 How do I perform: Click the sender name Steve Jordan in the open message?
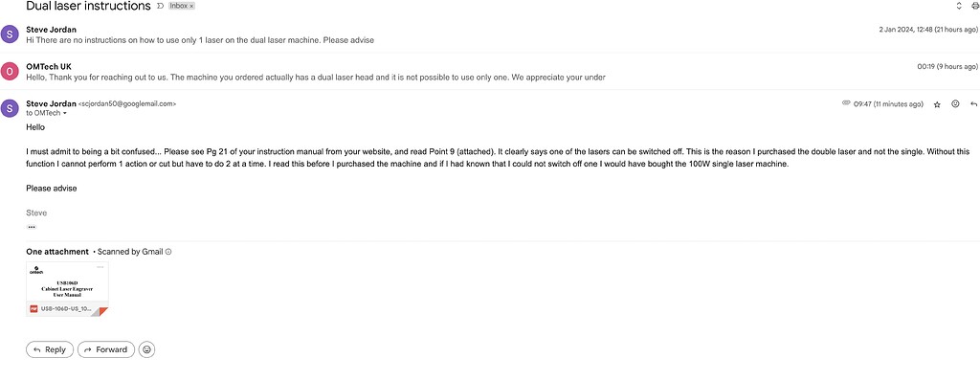coord(52,103)
